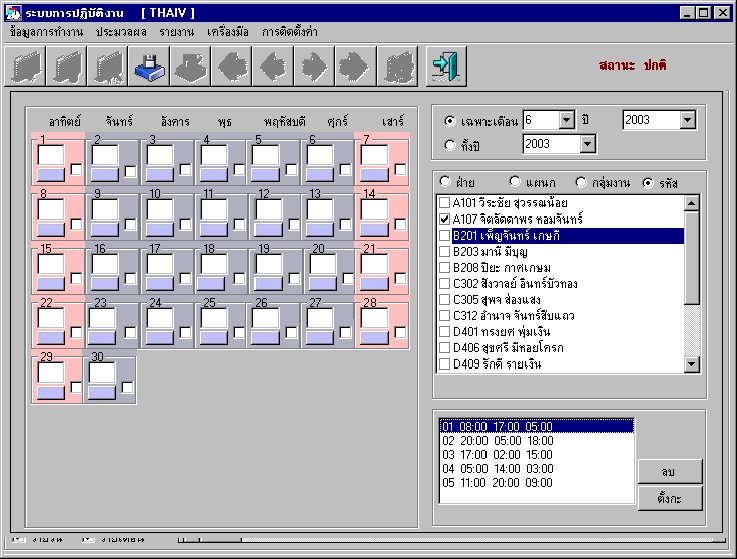This screenshot has width=737, height=559.
Task: Exit using the door with arrow icon
Action: point(446,66)
